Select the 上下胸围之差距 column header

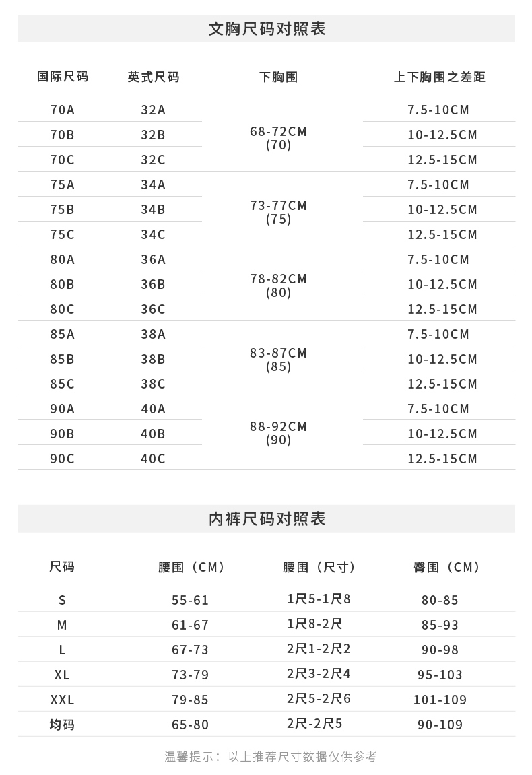pos(439,77)
